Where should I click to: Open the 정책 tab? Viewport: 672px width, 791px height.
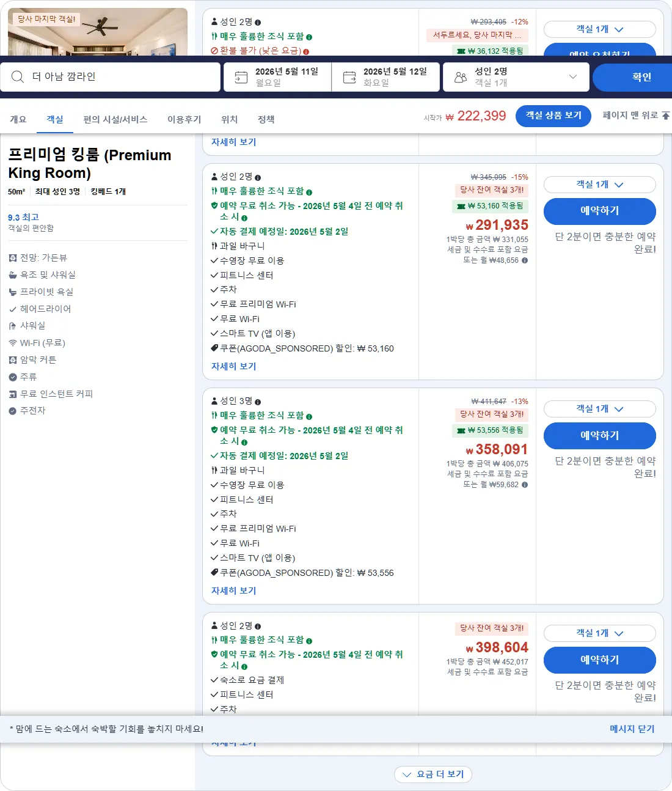coord(266,119)
